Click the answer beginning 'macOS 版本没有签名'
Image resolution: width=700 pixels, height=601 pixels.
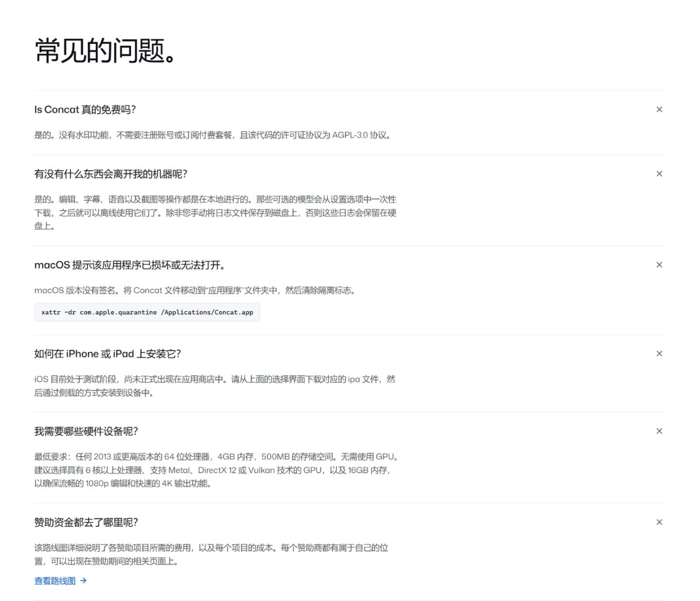(196, 290)
